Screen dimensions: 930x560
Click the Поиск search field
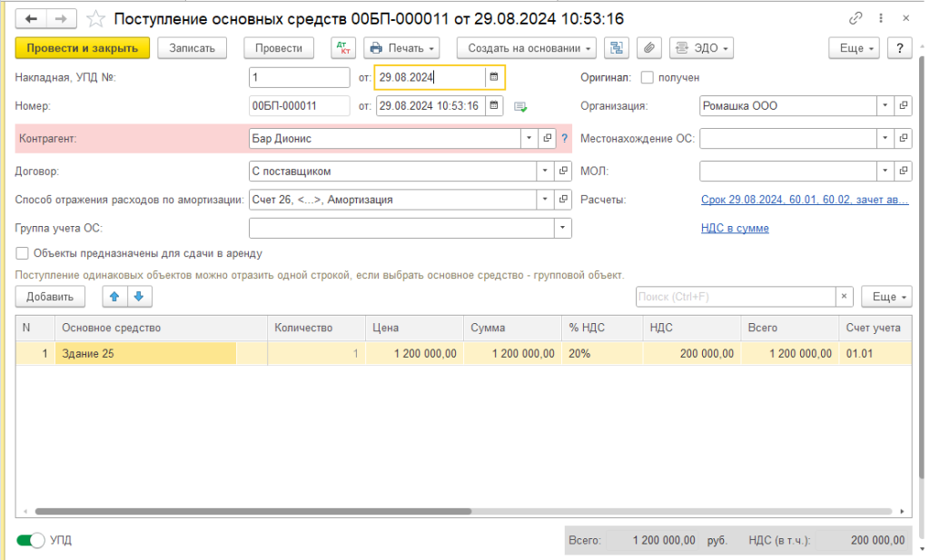734,297
